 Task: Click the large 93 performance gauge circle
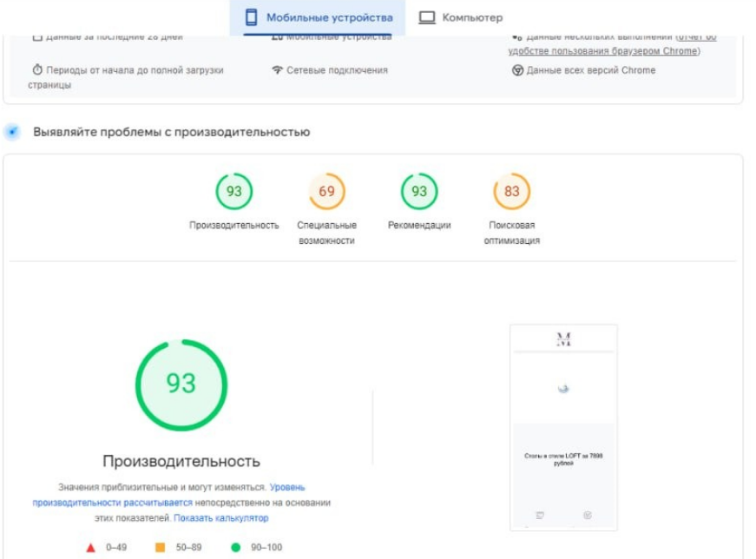(x=181, y=385)
